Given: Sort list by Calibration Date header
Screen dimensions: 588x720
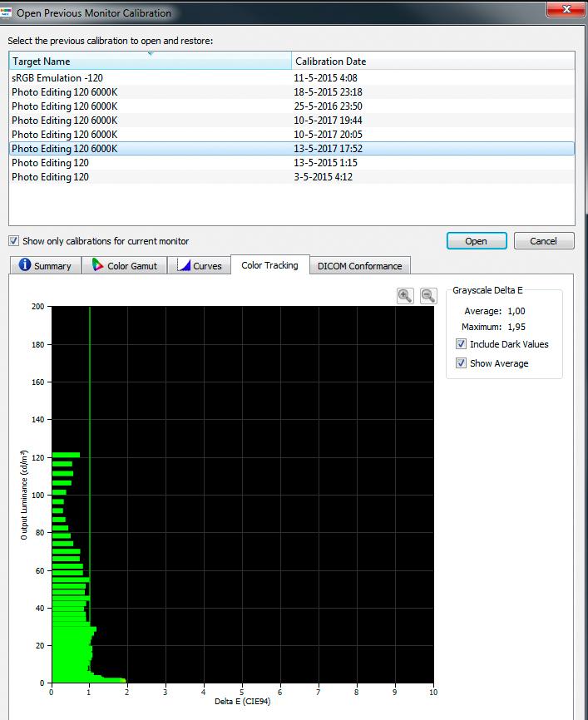Looking at the screenshot, I should (x=433, y=61).
